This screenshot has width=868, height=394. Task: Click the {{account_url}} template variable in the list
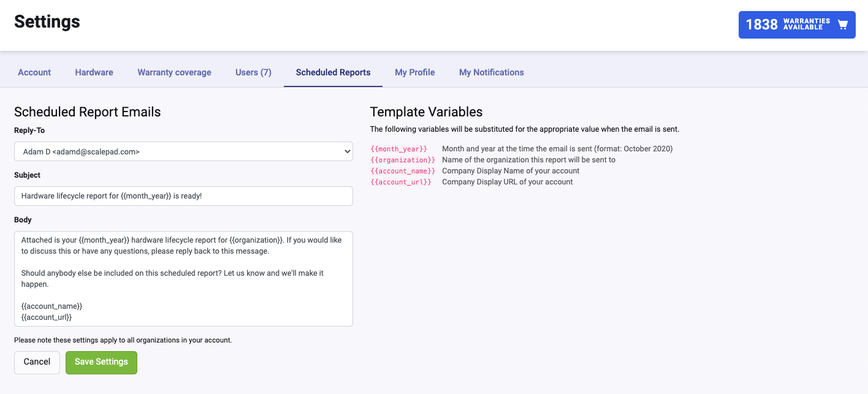click(x=401, y=182)
